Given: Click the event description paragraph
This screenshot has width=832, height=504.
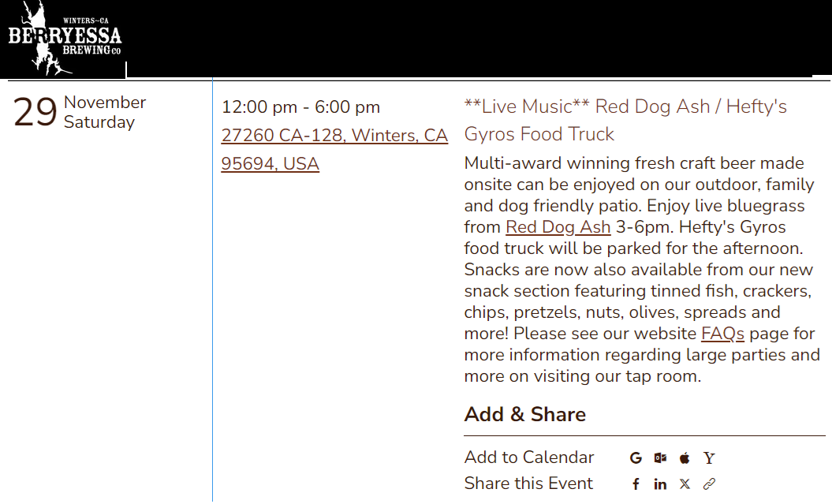Looking at the screenshot, I should 639,270.
